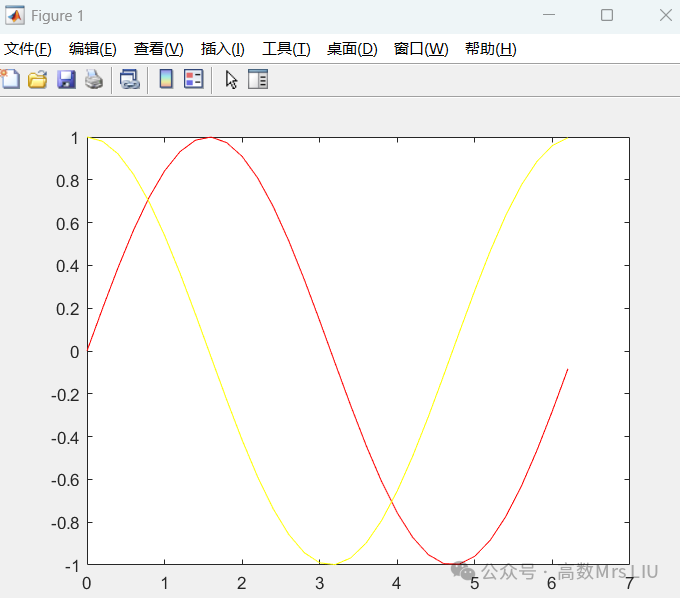Save the figure with the floppy disk icon
The width and height of the screenshot is (680, 598).
66,79
